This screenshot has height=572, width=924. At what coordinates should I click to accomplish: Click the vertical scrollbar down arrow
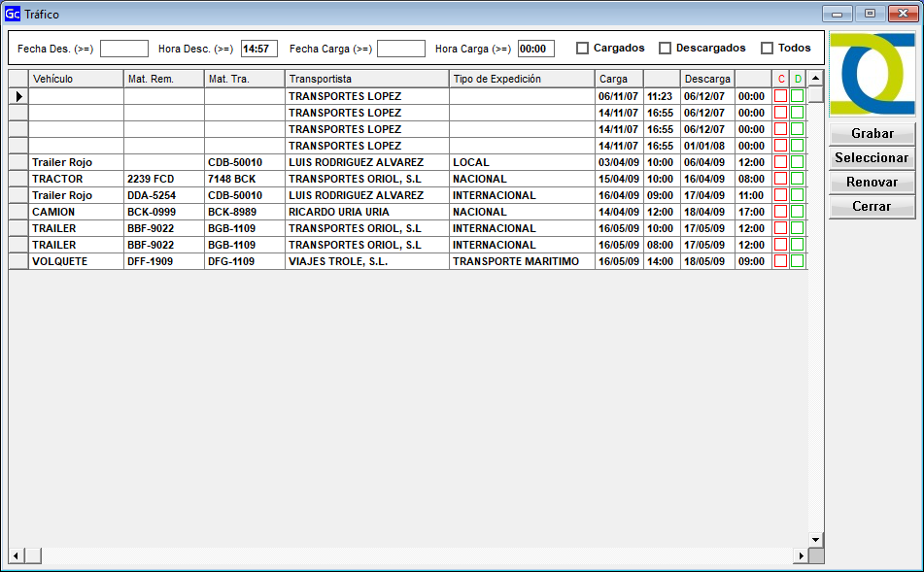[815, 539]
